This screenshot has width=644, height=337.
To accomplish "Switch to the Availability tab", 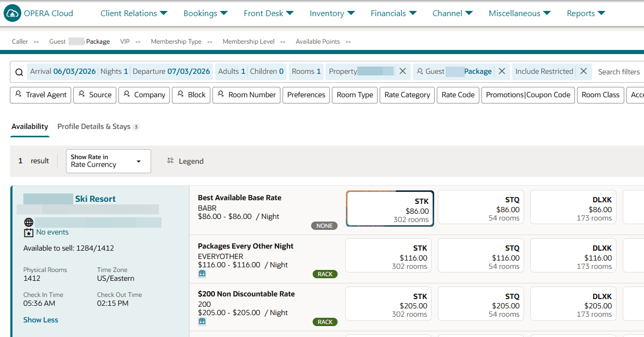I will pyautogui.click(x=30, y=126).
